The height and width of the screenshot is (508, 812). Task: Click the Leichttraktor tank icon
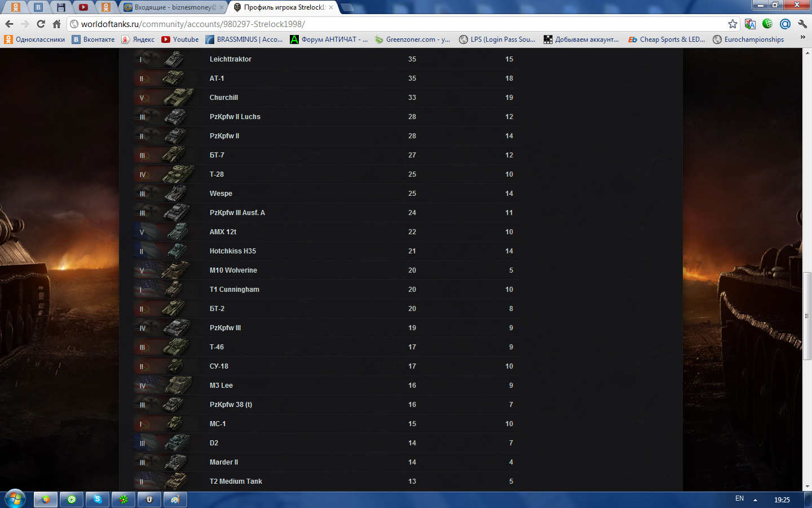coord(174,59)
